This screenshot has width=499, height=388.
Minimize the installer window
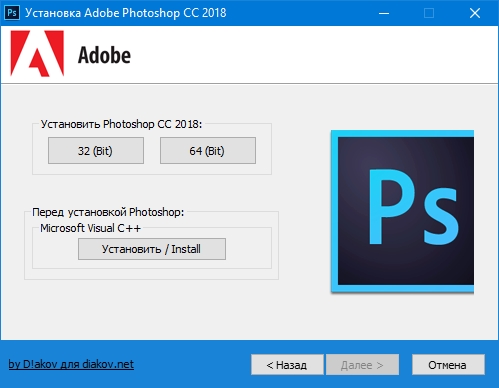click(384, 13)
